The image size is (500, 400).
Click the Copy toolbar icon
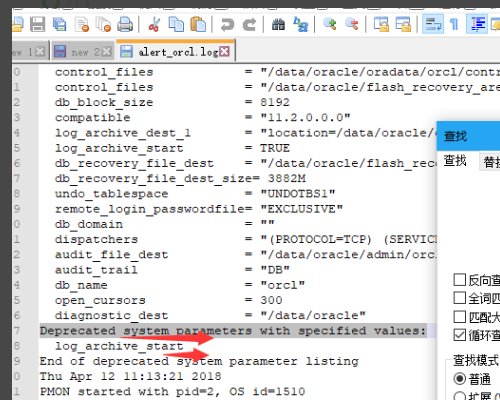[x=176, y=24]
